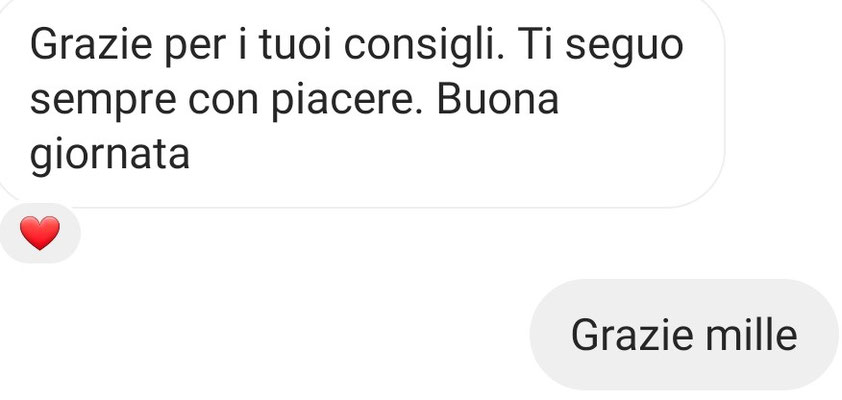Click the word 'seguo' in the first line
The height and width of the screenshot is (400, 842).
(x=624, y=48)
